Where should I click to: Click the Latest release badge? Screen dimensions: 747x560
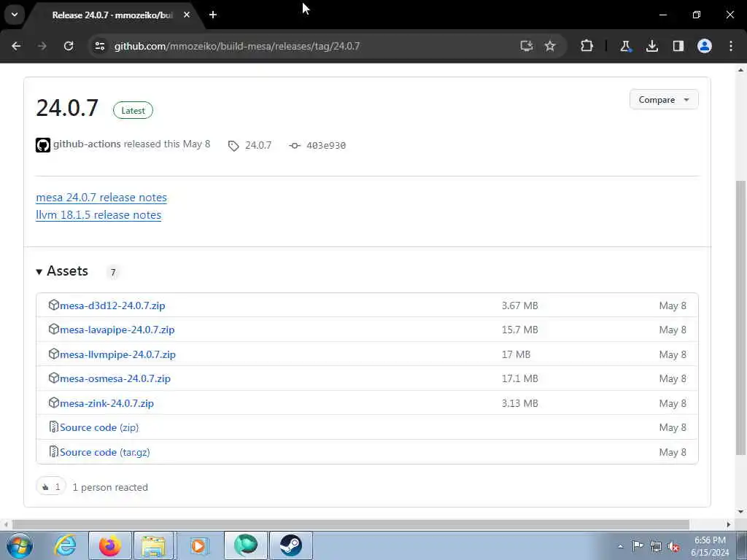(x=133, y=111)
